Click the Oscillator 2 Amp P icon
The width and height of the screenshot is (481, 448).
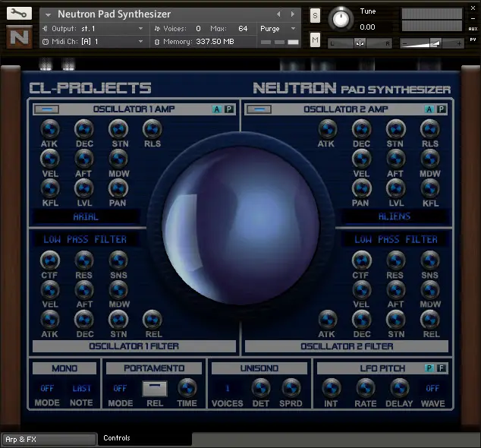pyautogui.click(x=441, y=109)
